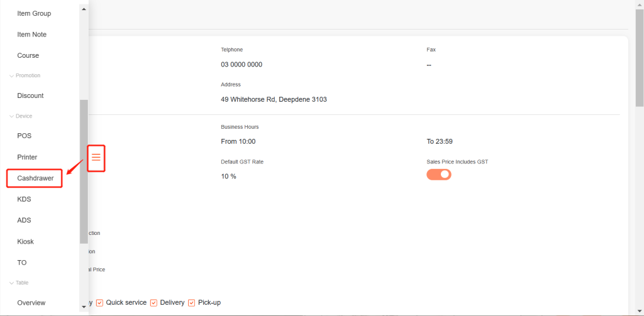The image size is (644, 316).
Task: Select ADS in the sidebar
Action: pyautogui.click(x=24, y=221)
